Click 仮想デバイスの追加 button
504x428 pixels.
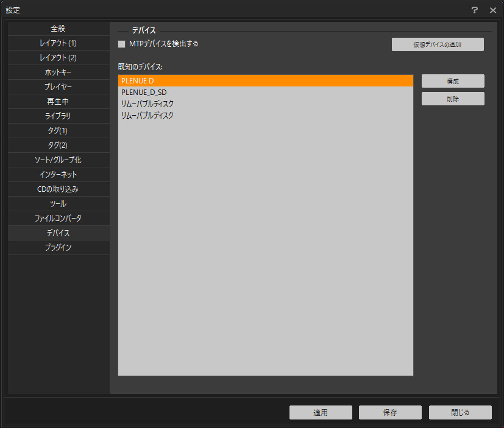pyautogui.click(x=438, y=44)
